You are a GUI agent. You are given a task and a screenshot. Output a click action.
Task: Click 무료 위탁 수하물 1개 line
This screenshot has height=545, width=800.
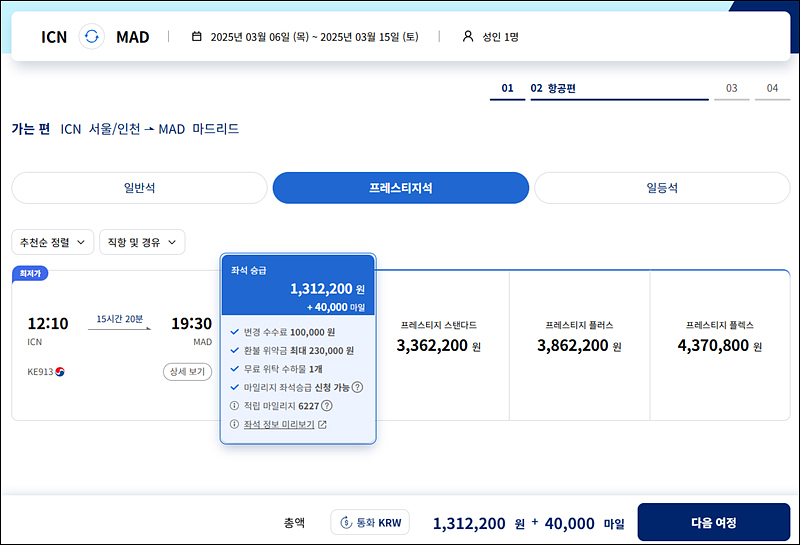(283, 369)
